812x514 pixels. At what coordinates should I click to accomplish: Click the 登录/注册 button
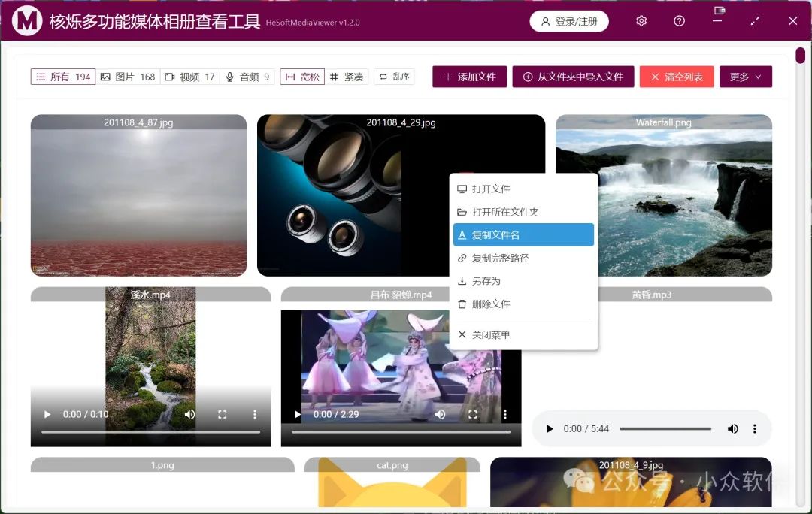(x=569, y=21)
